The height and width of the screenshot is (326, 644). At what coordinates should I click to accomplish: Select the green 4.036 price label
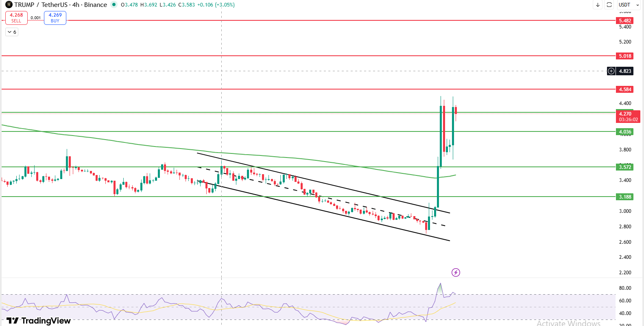[x=625, y=132]
